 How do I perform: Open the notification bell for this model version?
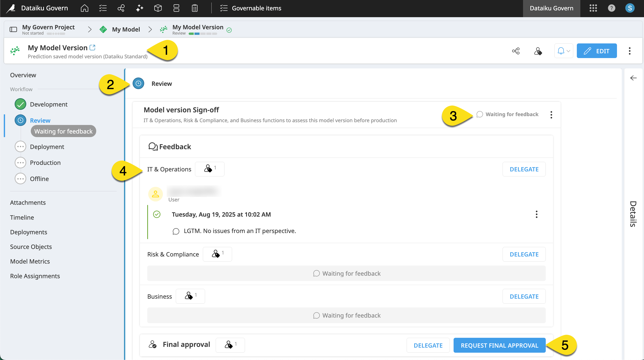(561, 51)
